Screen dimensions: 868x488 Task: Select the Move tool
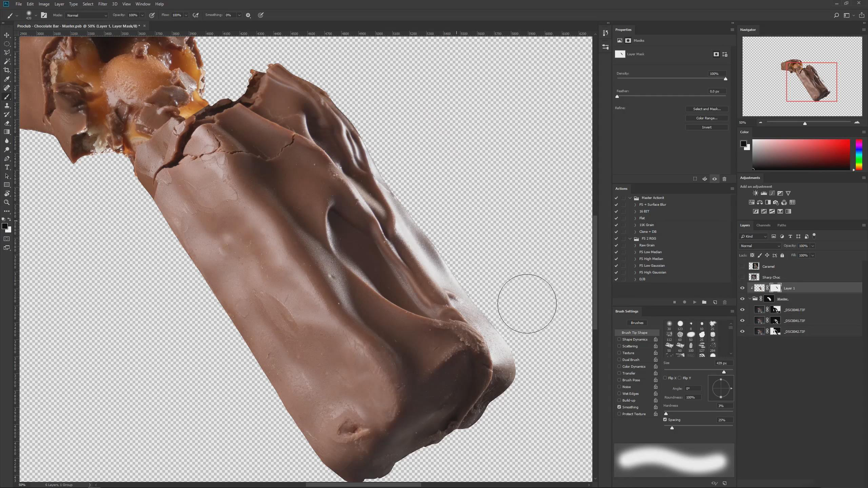point(7,35)
